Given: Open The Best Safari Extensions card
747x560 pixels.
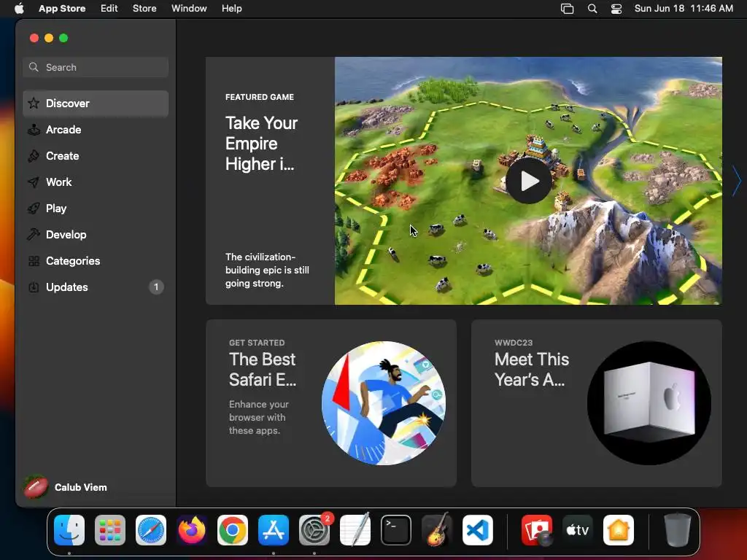Looking at the screenshot, I should [x=331, y=402].
